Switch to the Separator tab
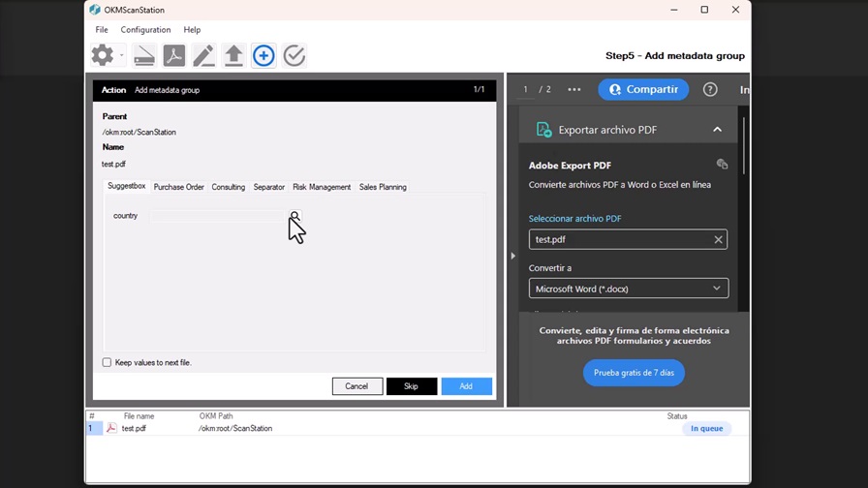The width and height of the screenshot is (868, 488). 269,187
